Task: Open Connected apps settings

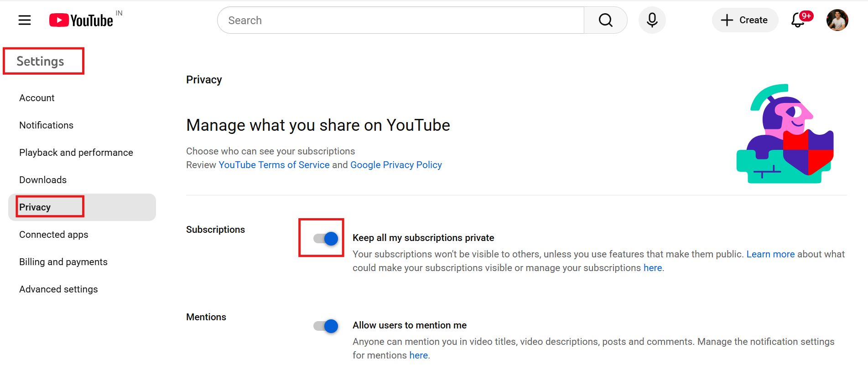Action: pos(54,235)
